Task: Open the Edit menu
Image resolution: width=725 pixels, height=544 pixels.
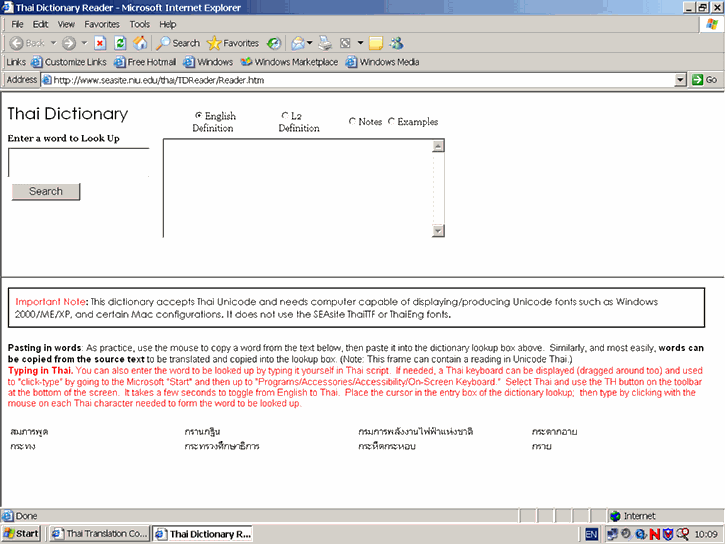Action: [40, 24]
